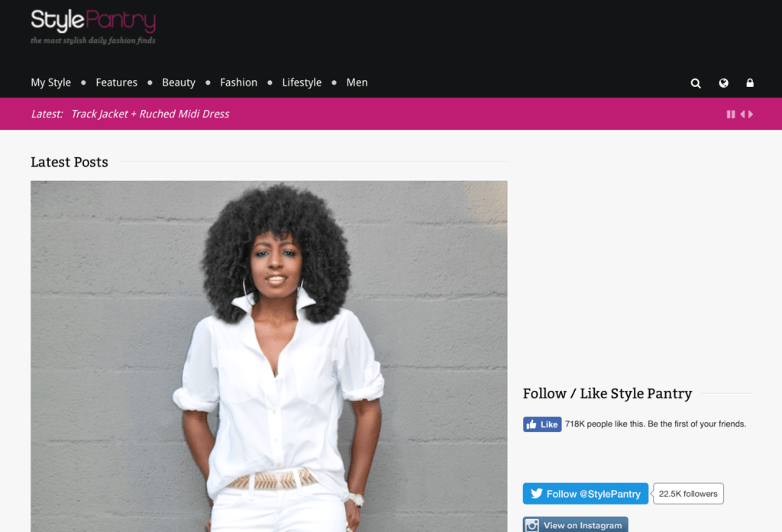Open the Fashion menu item

[238, 82]
